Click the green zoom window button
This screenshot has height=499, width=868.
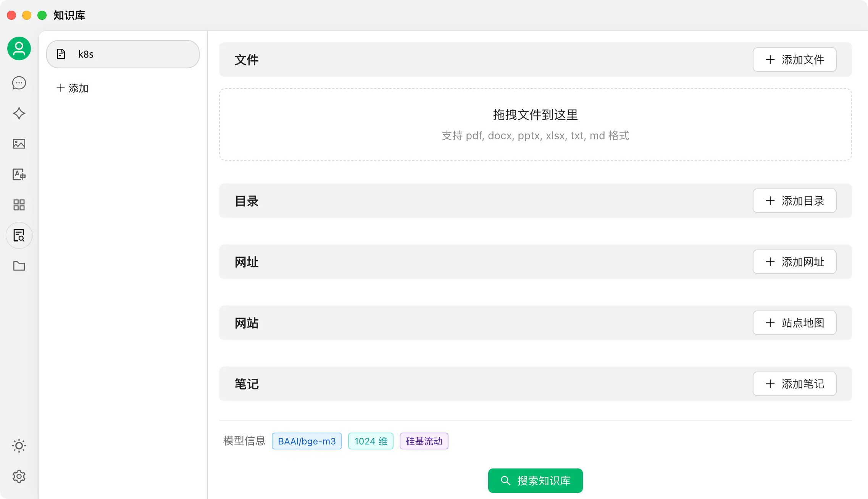(42, 15)
